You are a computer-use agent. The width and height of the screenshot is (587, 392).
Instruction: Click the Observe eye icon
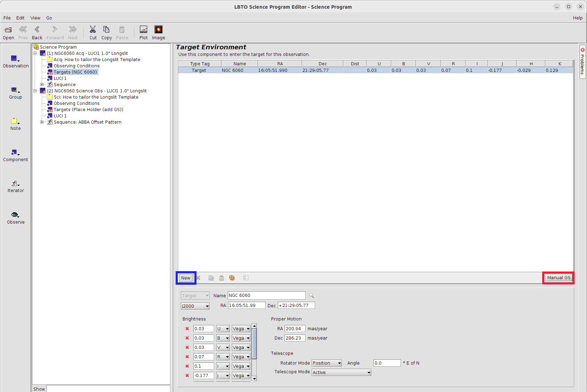click(15, 217)
